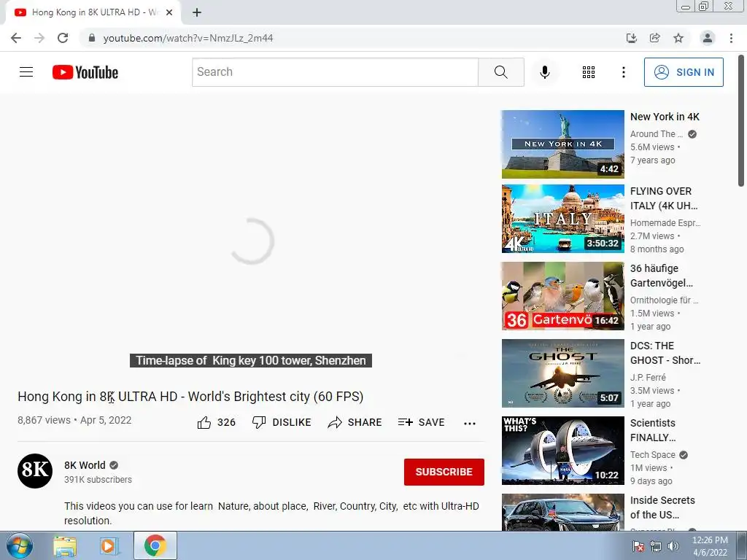The width and height of the screenshot is (747, 560).
Task: Open the 8K World channel name link
Action: click(x=85, y=465)
